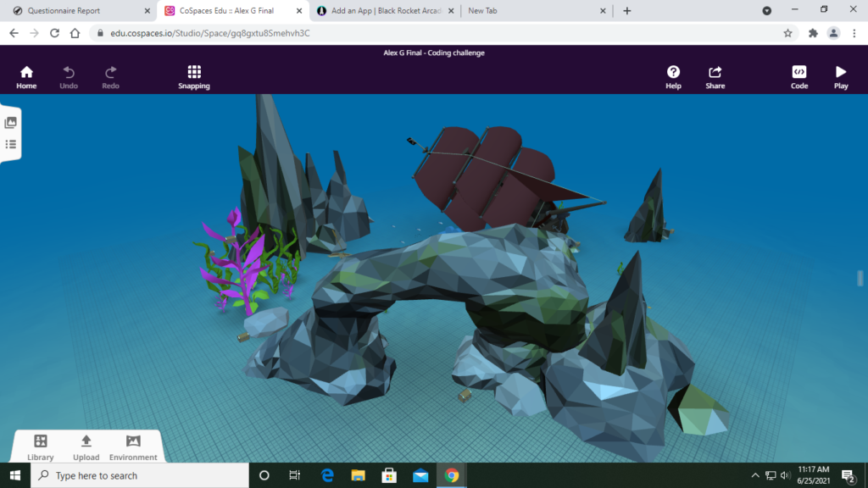Viewport: 868px width, 488px height.
Task: Bookmark this page with star
Action: tap(787, 33)
